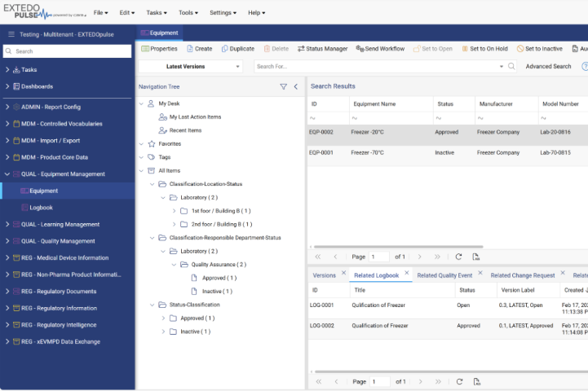588x391 pixels.
Task: Collapse Quality Assurance ( 2 ) node
Action: [174, 265]
